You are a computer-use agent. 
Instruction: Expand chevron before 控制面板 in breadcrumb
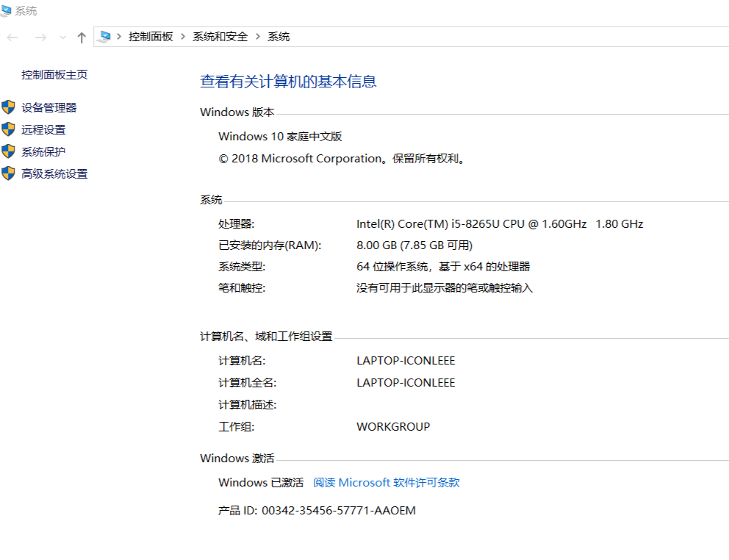[x=119, y=37]
